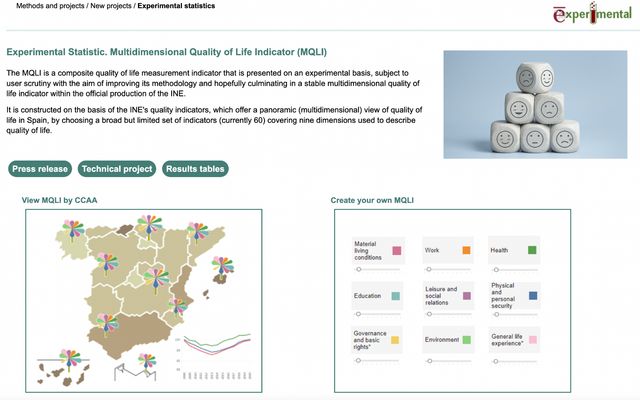Click the Experimental statistics breadcrumb
This screenshot has width=640, height=400.
pyautogui.click(x=176, y=6)
